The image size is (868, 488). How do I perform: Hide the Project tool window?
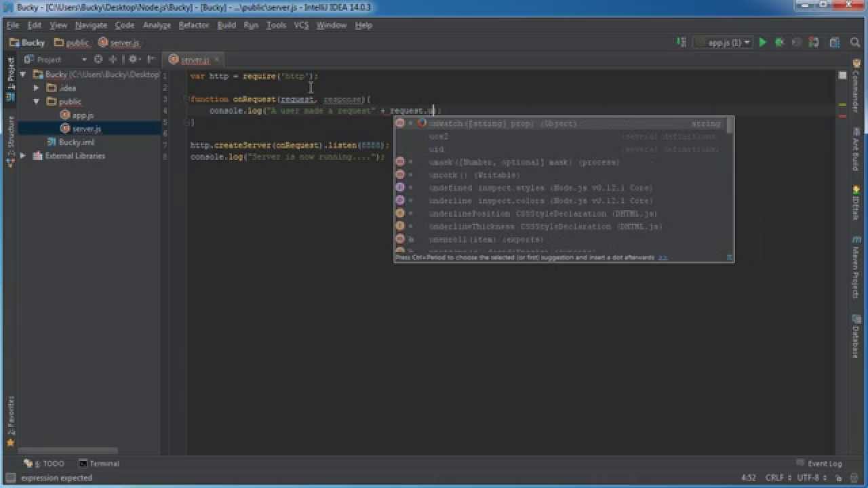tap(151, 60)
